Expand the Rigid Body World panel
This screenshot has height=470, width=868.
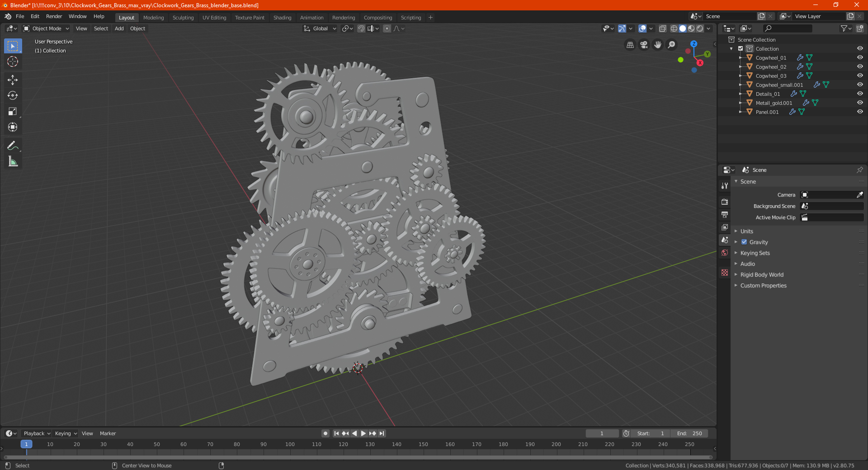pos(762,274)
